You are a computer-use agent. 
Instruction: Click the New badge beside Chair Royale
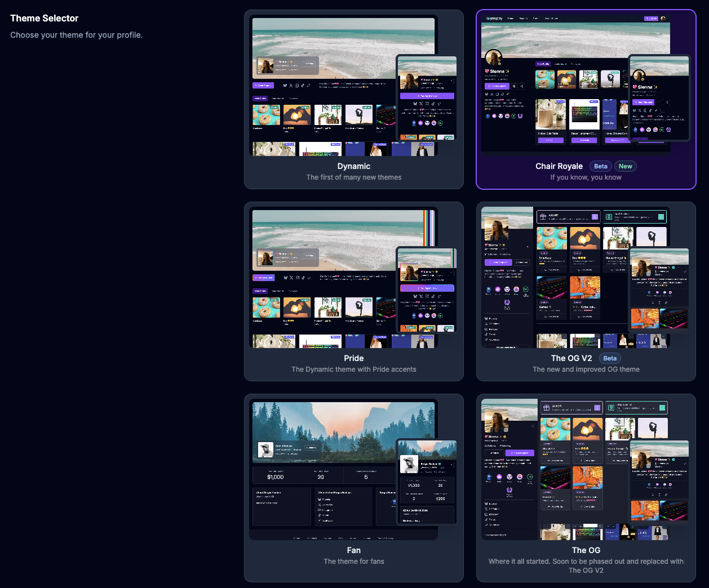[625, 166]
